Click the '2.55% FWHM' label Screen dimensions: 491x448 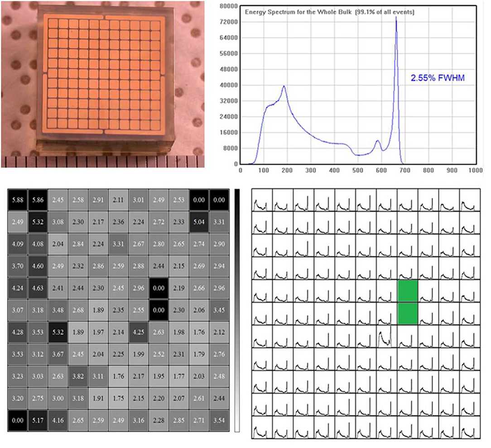(438, 78)
